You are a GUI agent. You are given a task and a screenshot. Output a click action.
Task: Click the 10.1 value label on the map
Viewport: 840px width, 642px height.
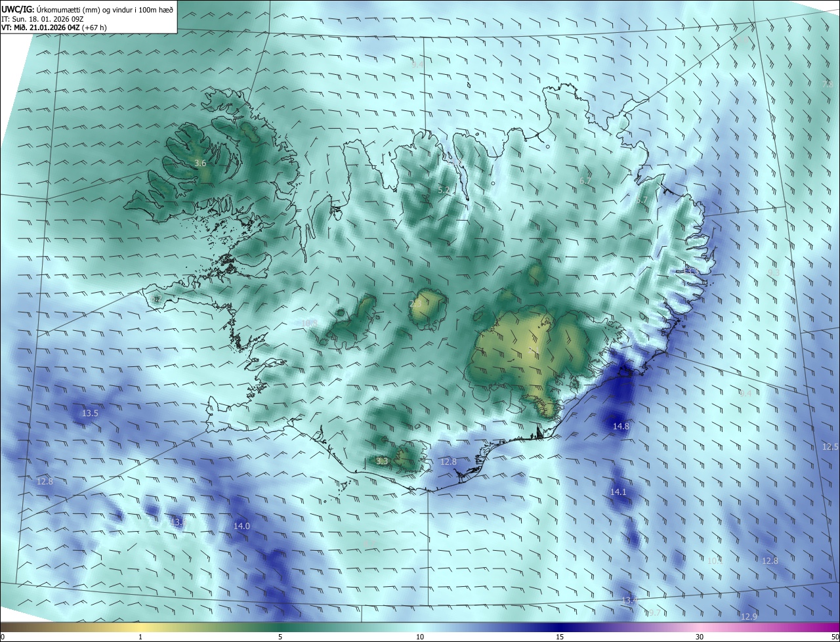(715, 561)
